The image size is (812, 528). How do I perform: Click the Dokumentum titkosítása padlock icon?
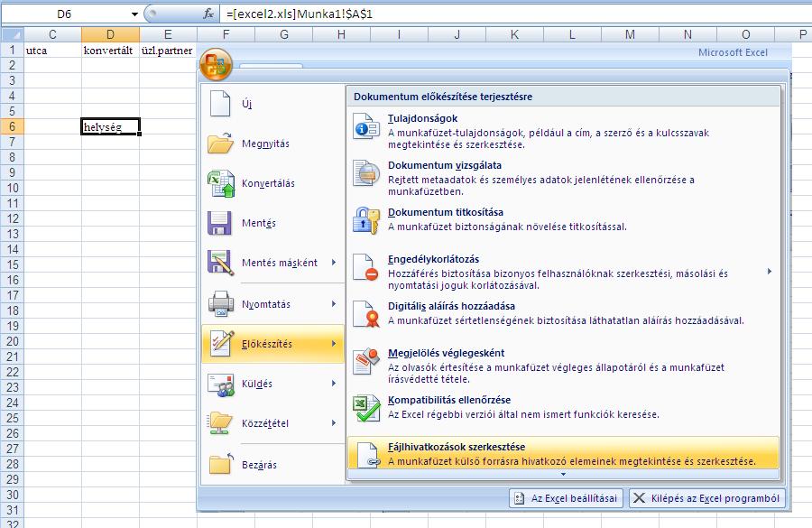[x=366, y=220]
